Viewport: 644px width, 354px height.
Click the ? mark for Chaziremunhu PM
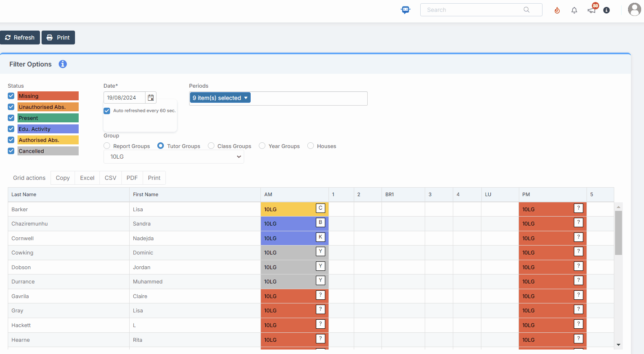pos(578,222)
